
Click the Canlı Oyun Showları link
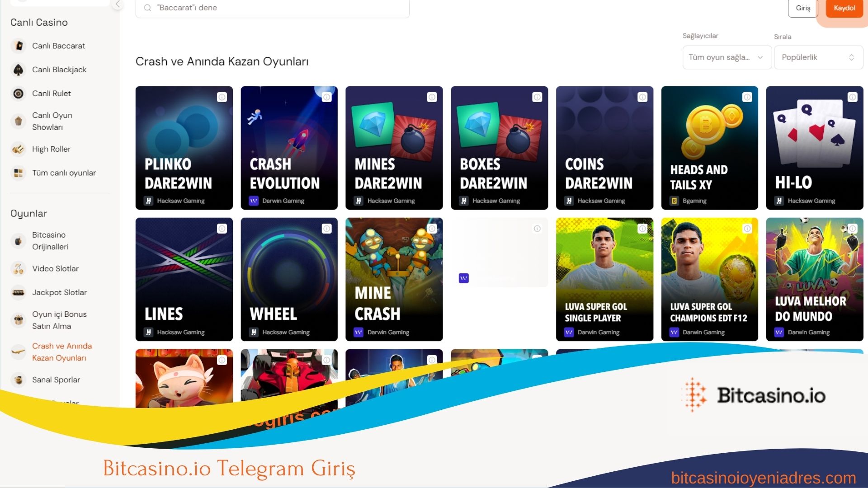[52, 121]
